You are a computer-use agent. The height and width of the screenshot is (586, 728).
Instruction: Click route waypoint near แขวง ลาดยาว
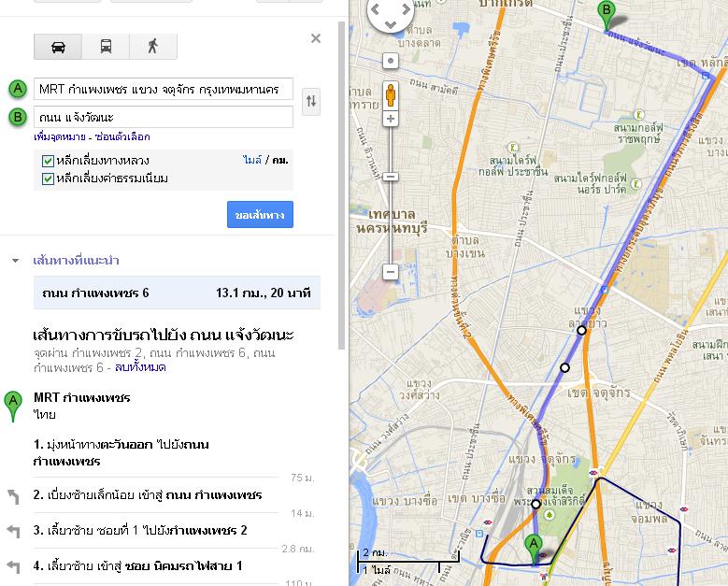pyautogui.click(x=581, y=330)
